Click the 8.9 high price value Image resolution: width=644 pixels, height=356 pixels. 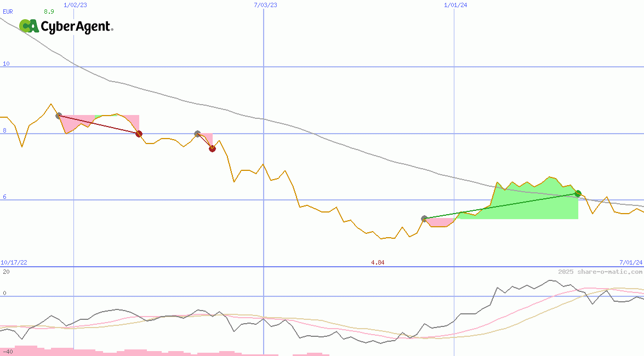coord(49,11)
